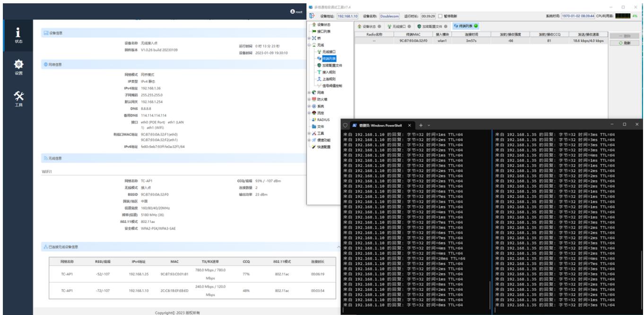Click the 系统时间 field
The height and width of the screenshot is (315, 644).
coord(578,17)
